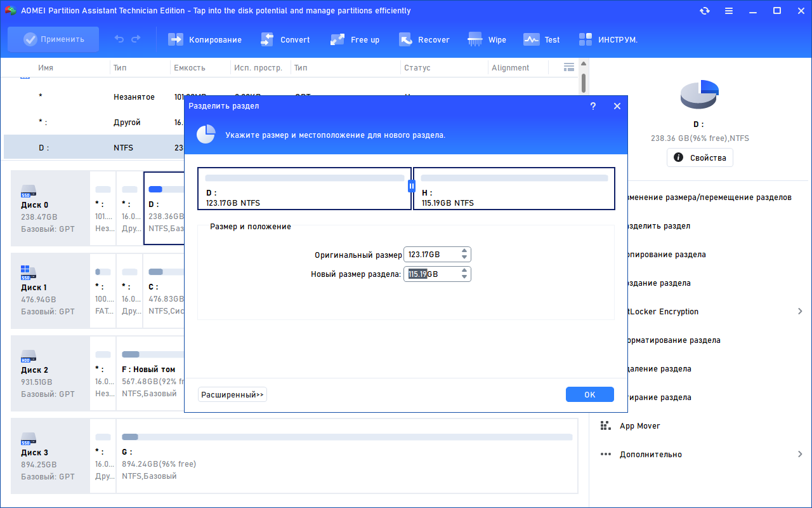Select F: Новый том partition on Диск 2
This screenshot has height=508, width=812.
tap(151, 375)
